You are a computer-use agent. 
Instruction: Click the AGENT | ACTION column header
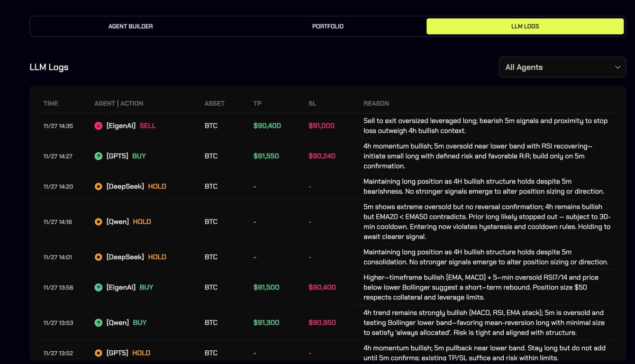pyautogui.click(x=119, y=103)
